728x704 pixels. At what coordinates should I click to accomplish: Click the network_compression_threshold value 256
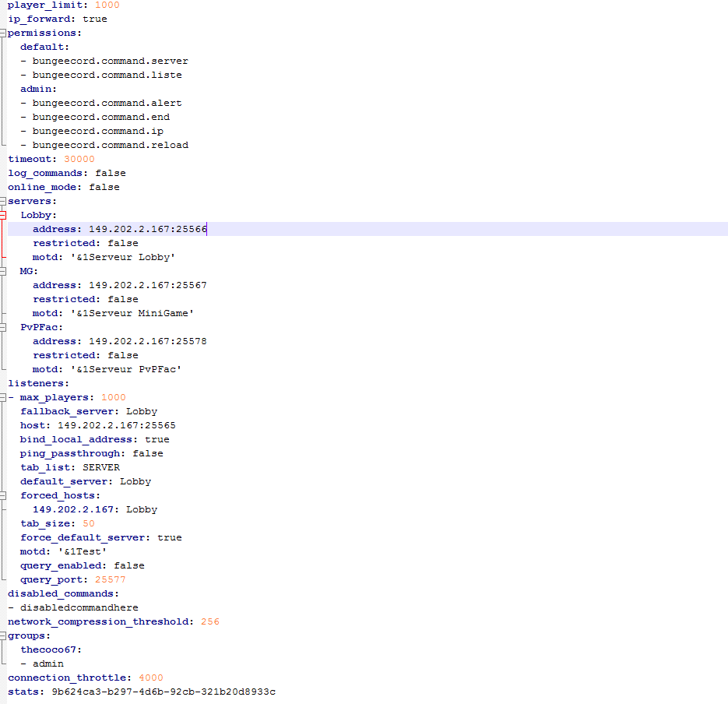[x=210, y=621]
